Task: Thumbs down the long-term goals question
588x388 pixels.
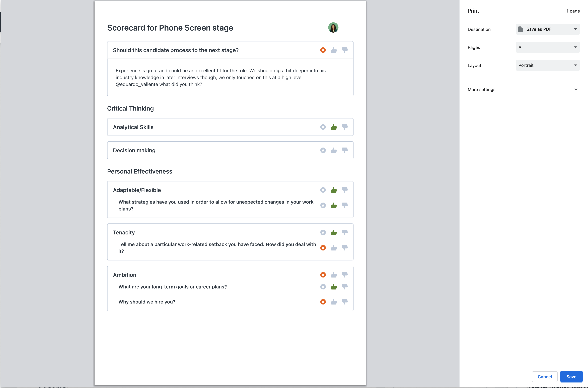Action: pos(345,287)
